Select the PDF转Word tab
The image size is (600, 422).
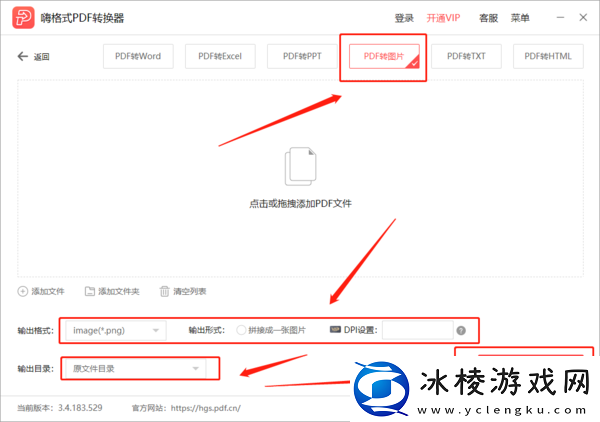(138, 56)
